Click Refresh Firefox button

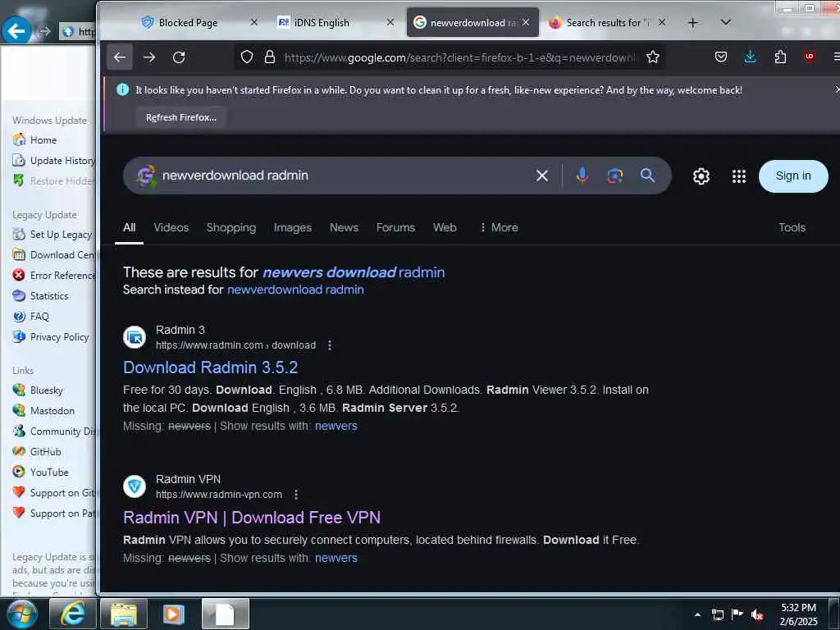coord(181,117)
